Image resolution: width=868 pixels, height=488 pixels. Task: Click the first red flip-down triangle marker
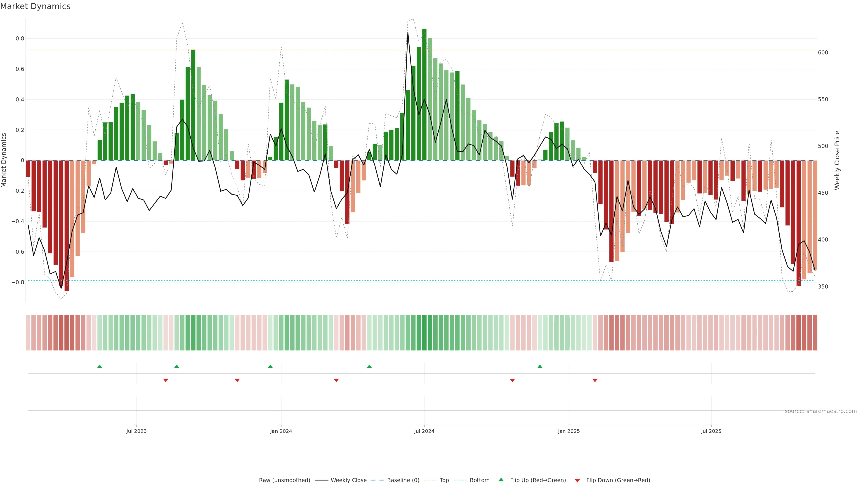pos(165,380)
